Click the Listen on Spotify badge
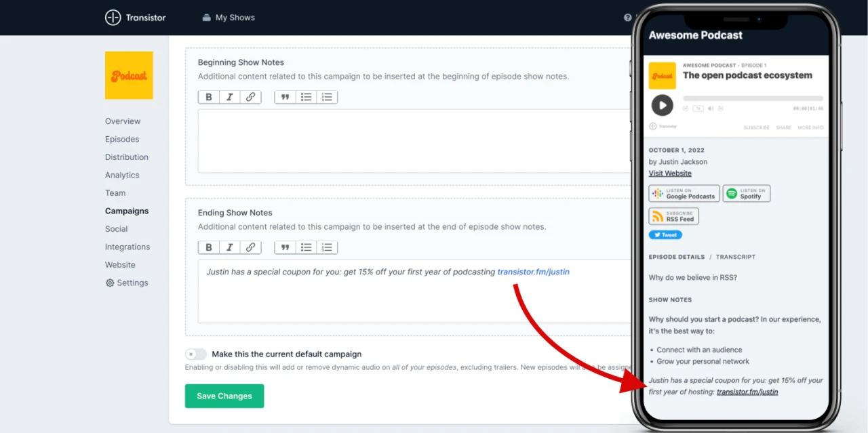This screenshot has height=433, width=868. (x=747, y=194)
